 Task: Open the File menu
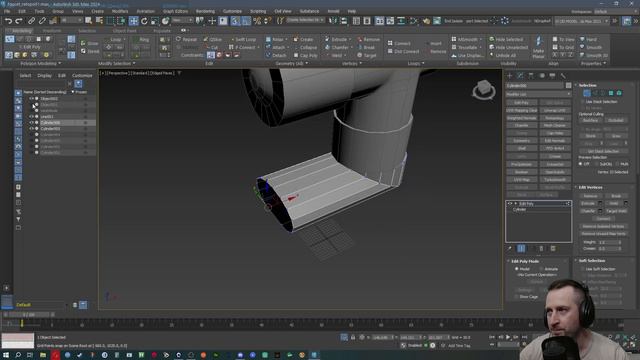7,11
